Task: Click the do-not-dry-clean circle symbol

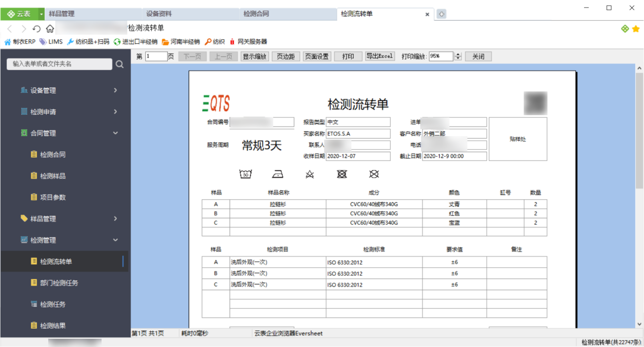Action: [374, 174]
